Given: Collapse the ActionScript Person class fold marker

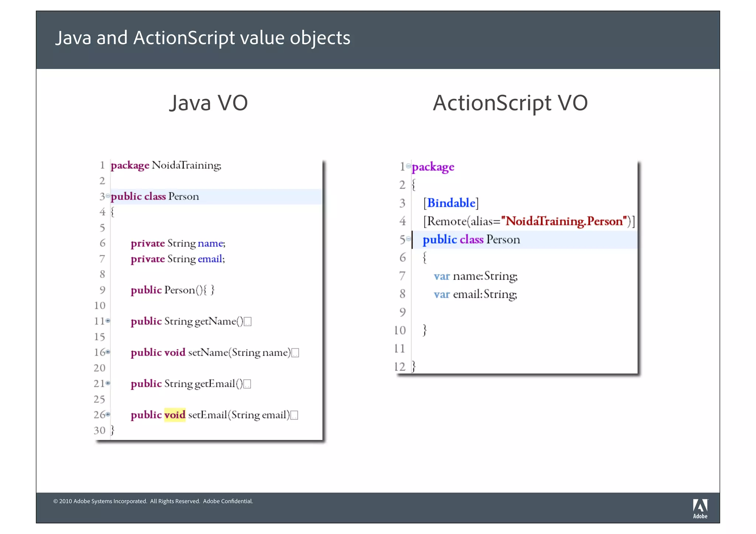Looking at the screenshot, I should (x=408, y=239).
